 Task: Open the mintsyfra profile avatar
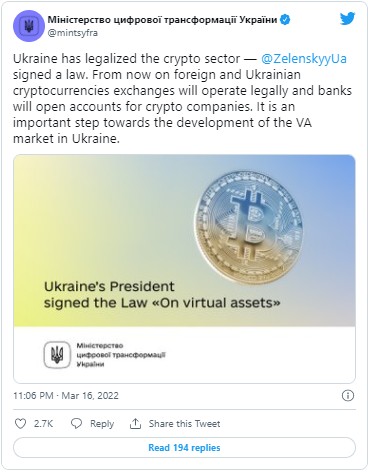click(29, 26)
